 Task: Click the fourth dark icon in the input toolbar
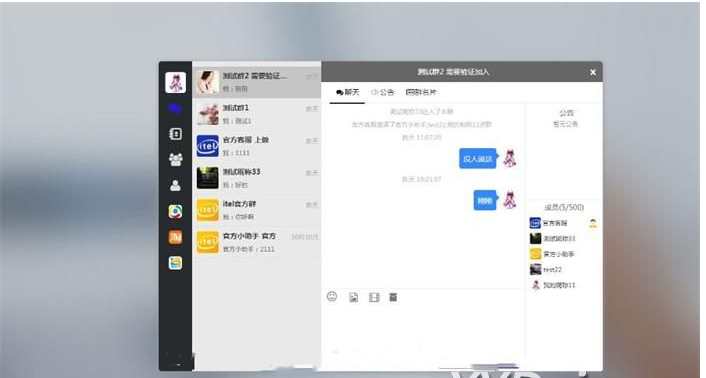[393, 297]
